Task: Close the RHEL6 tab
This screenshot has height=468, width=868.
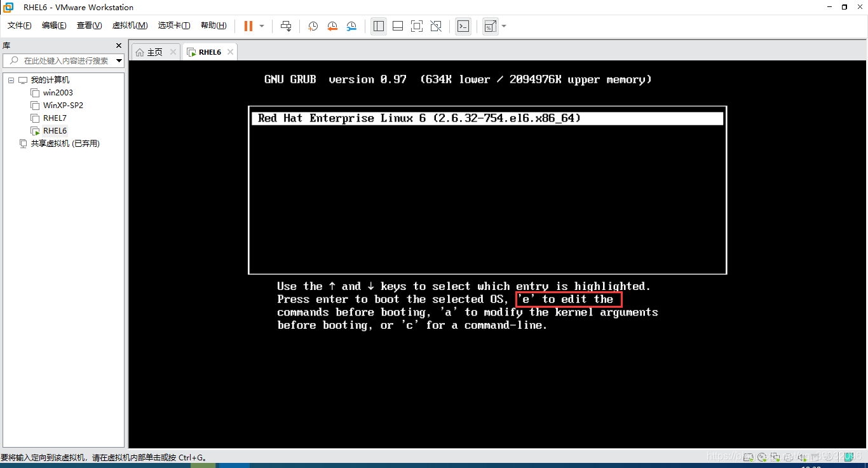Action: click(x=230, y=52)
